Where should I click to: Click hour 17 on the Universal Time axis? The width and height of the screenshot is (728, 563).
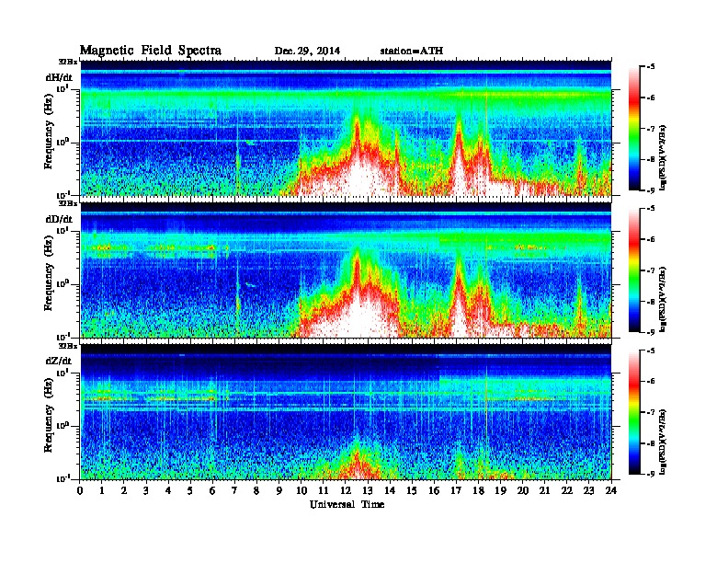(x=457, y=490)
